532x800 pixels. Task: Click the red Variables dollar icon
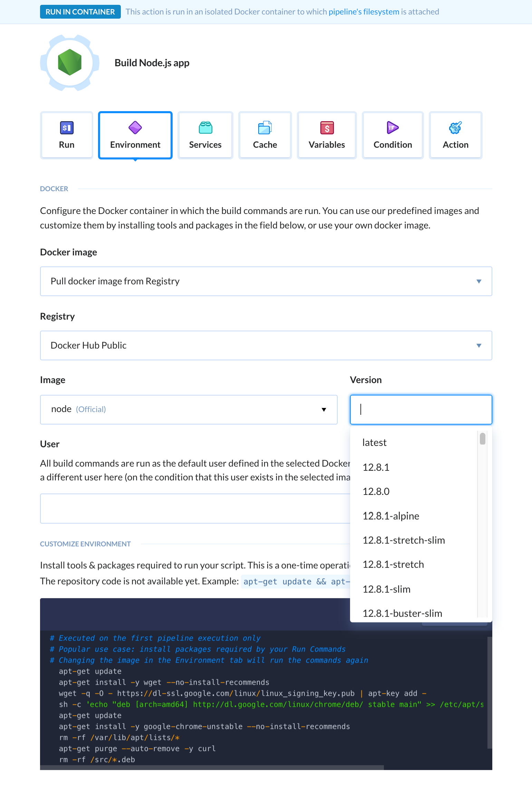327,128
